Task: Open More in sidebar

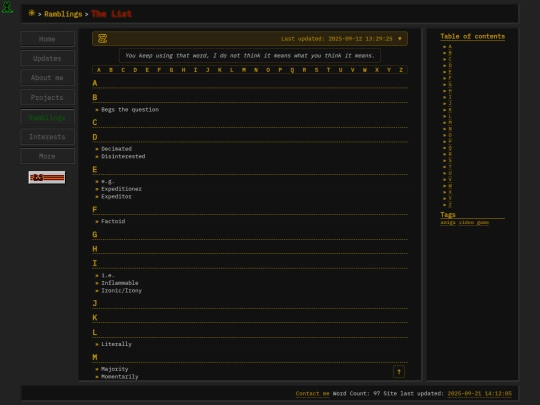Action: click(47, 156)
